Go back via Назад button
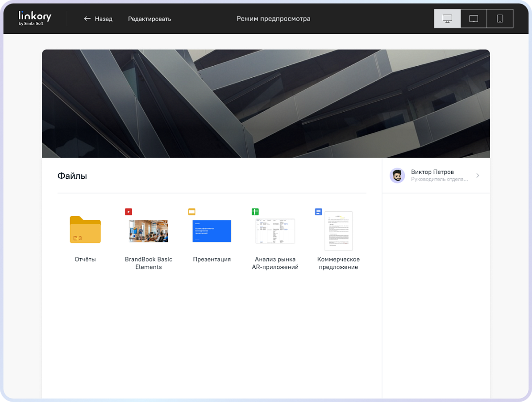The height and width of the screenshot is (402, 532). pyautogui.click(x=98, y=19)
